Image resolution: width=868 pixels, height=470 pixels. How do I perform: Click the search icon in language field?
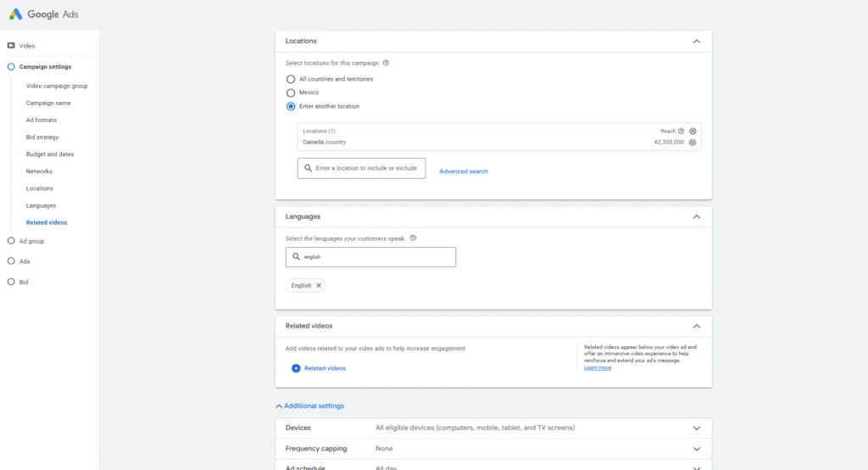(x=296, y=256)
